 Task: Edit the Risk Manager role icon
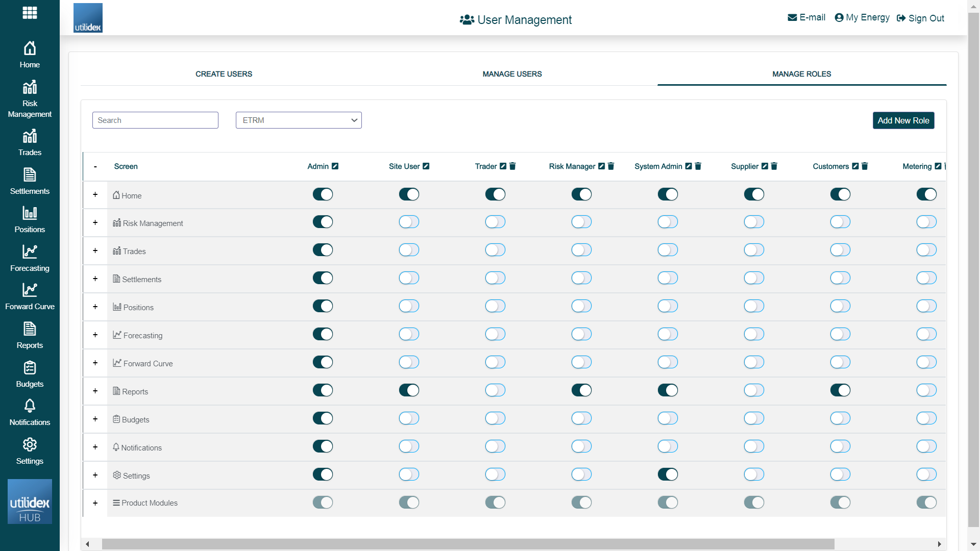(x=602, y=166)
